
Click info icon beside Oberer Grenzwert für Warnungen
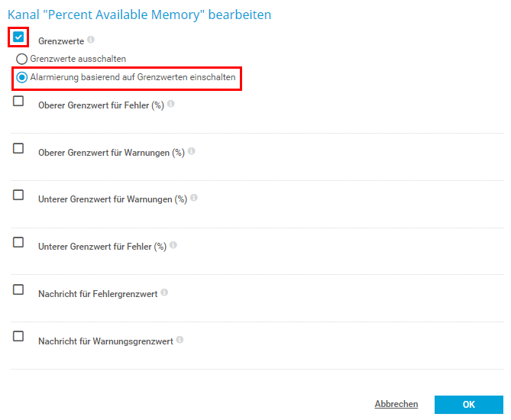click(192, 151)
